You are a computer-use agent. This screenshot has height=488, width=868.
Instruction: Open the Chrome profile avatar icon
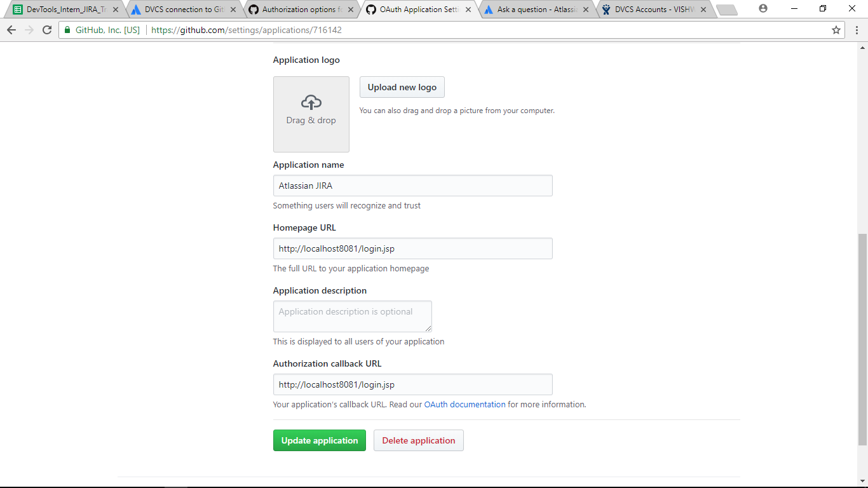(x=763, y=8)
